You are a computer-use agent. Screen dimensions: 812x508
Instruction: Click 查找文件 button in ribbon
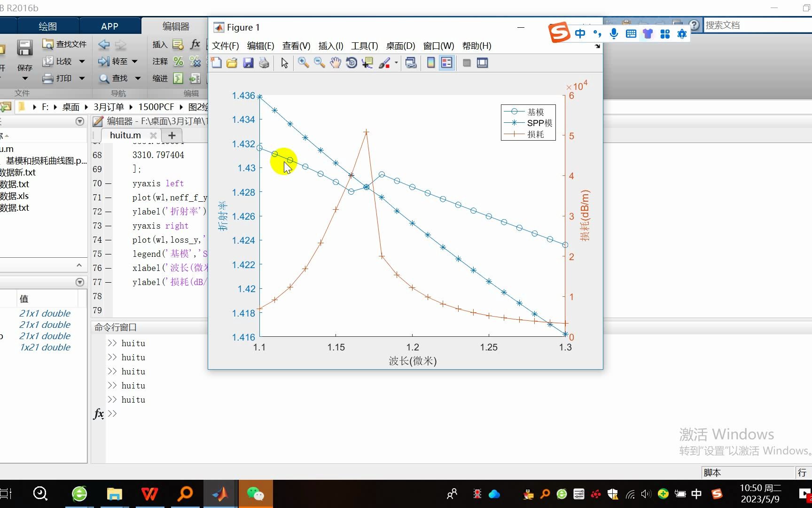[64, 44]
